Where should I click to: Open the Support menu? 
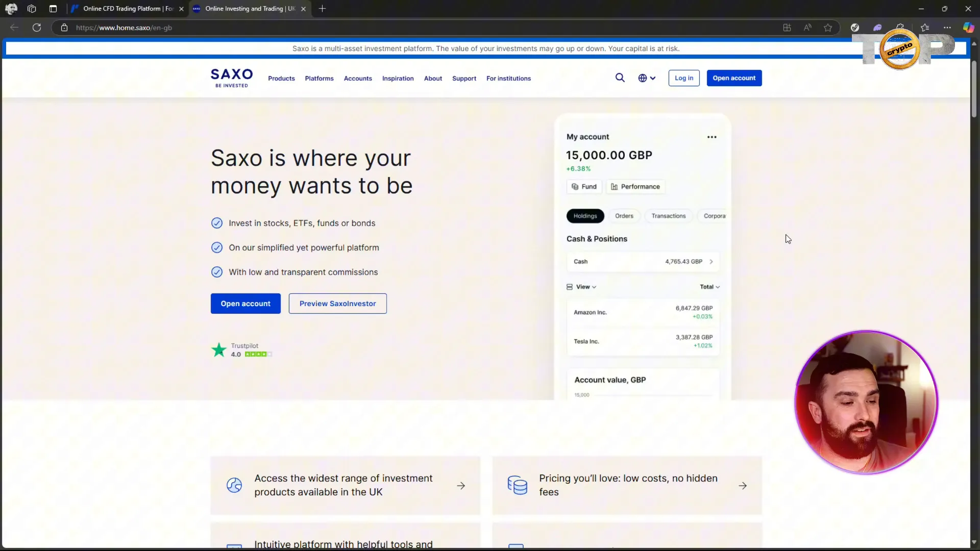464,79
